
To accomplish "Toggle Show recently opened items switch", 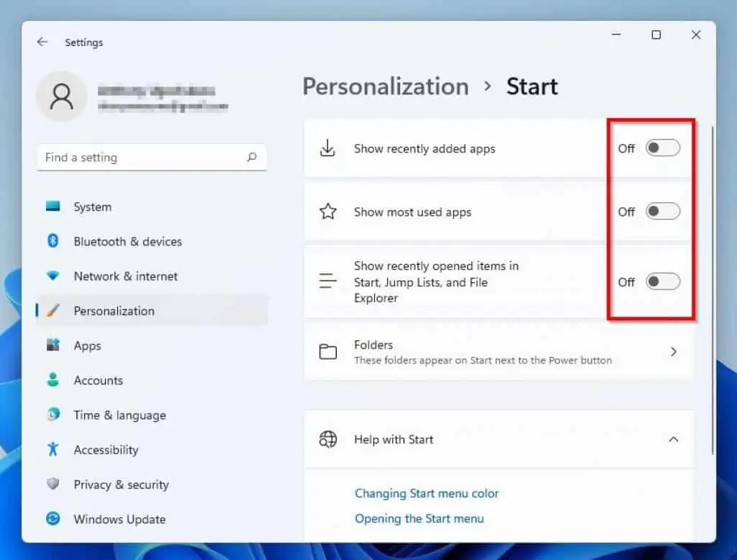I will point(662,281).
